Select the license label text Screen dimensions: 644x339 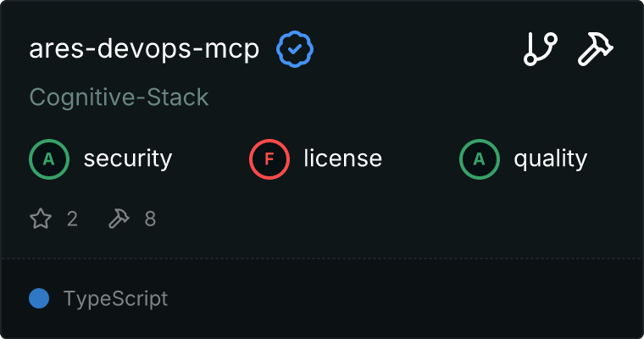point(342,158)
